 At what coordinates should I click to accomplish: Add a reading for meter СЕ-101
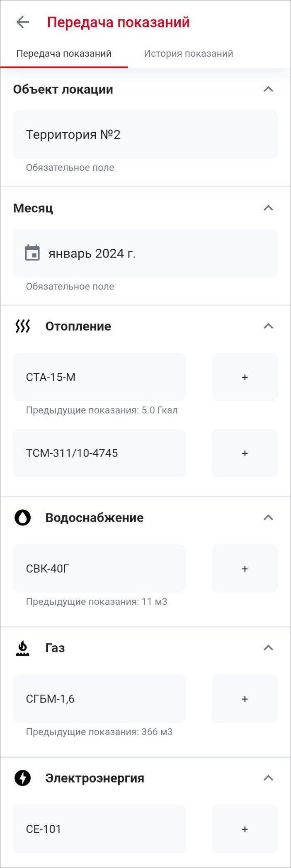[x=245, y=829]
